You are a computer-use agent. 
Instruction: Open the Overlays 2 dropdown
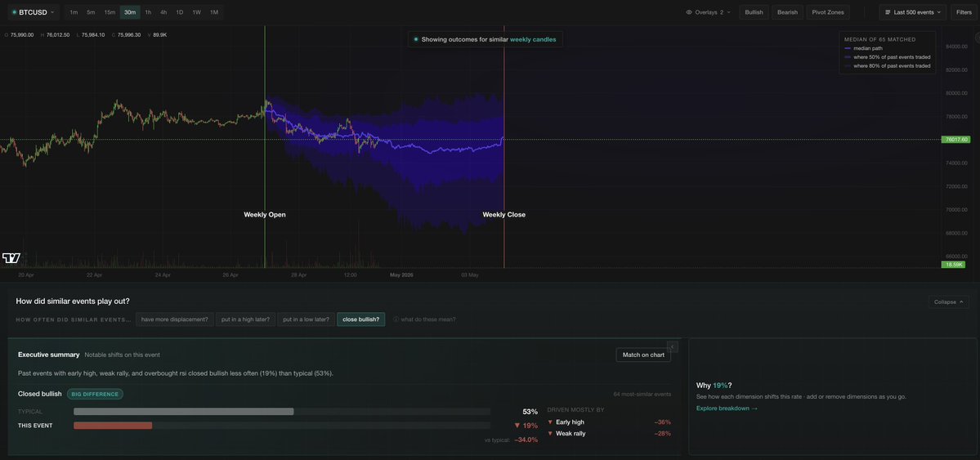click(x=708, y=12)
